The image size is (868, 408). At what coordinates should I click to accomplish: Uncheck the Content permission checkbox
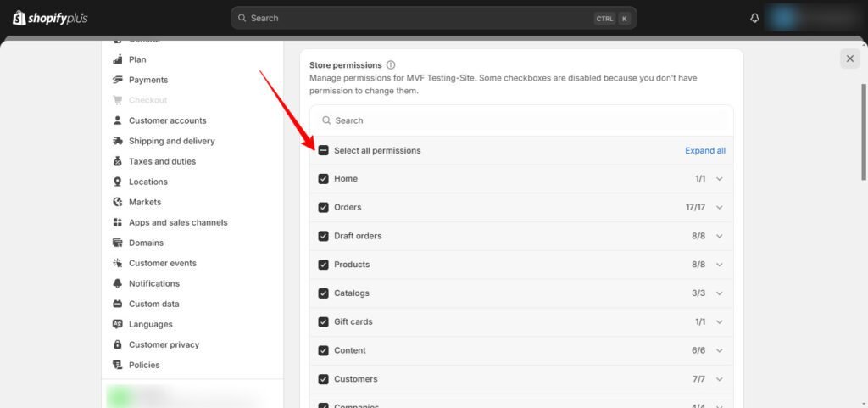pyautogui.click(x=323, y=350)
